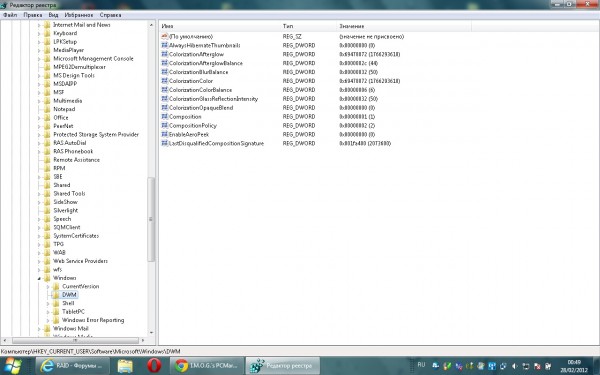Image resolution: width=600 pixels, height=375 pixels.
Task: Click the tree vertical scrollbar thumb
Action: click(x=151, y=219)
